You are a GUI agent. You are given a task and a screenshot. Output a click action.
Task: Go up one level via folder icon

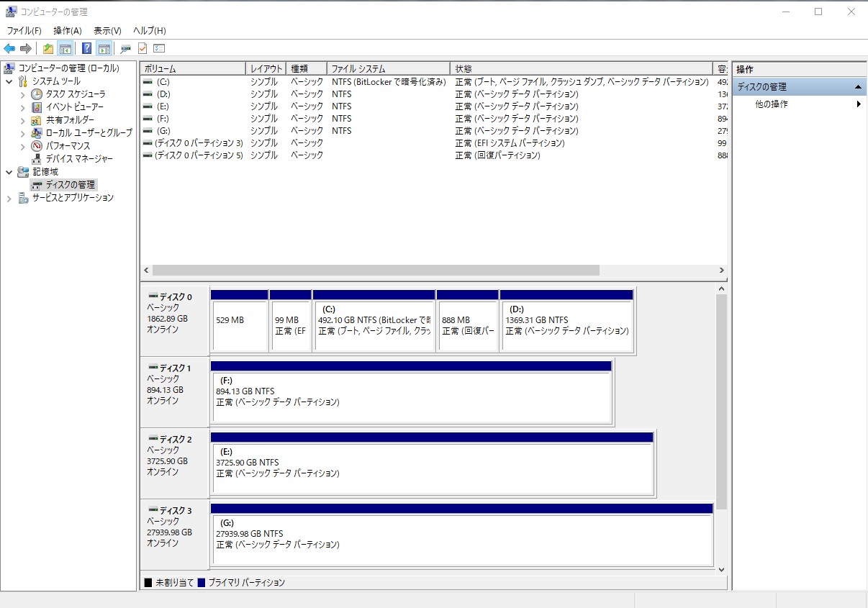click(x=48, y=48)
